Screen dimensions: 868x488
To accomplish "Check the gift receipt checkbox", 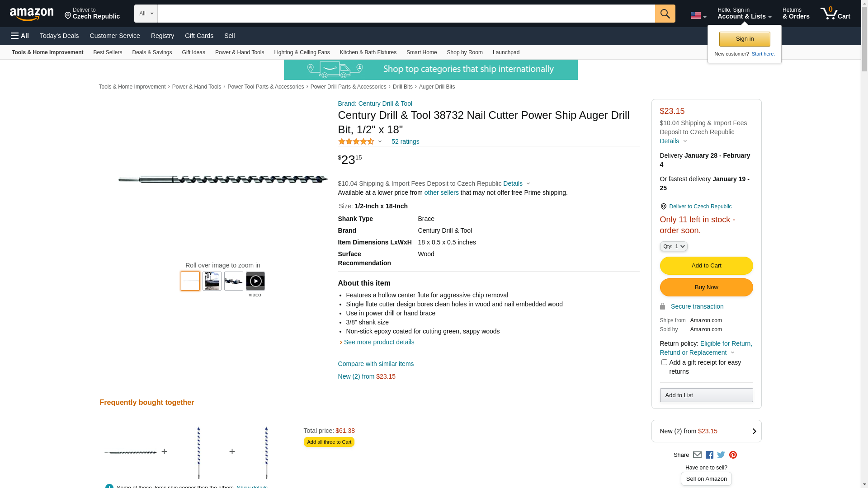I will tap(664, 362).
